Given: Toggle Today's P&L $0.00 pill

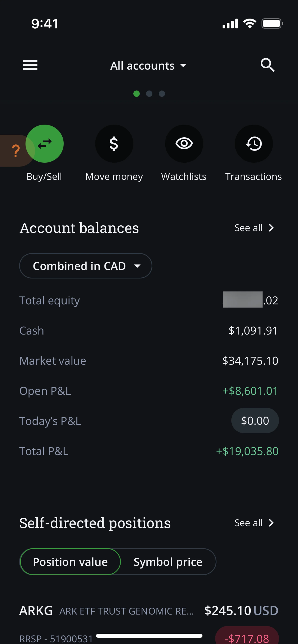Looking at the screenshot, I should point(255,420).
